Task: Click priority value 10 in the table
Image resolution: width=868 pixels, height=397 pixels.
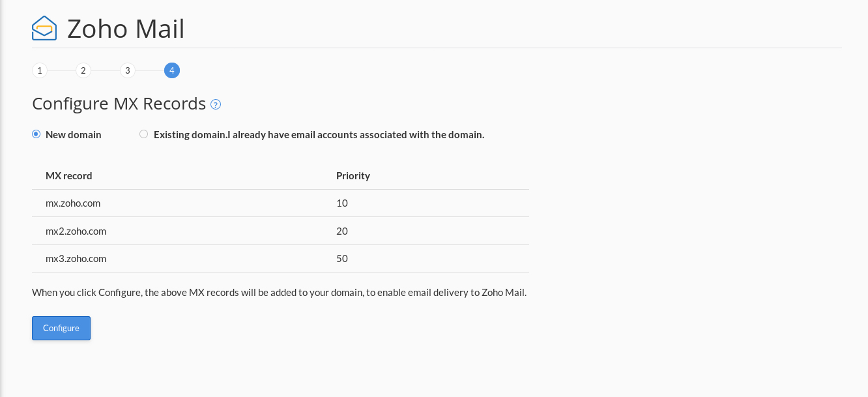Action: pyautogui.click(x=341, y=203)
